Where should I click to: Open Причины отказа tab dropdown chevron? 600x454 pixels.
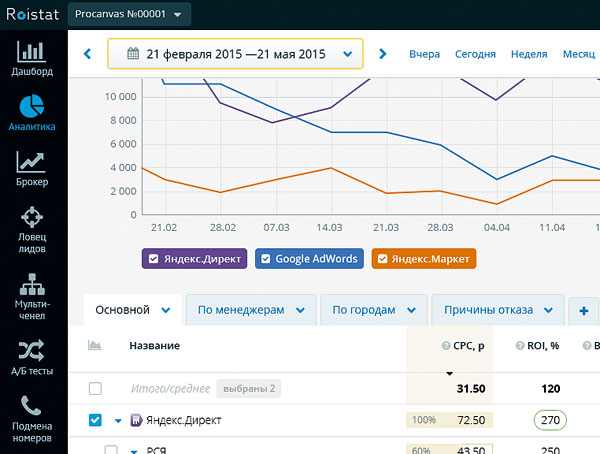pos(548,310)
